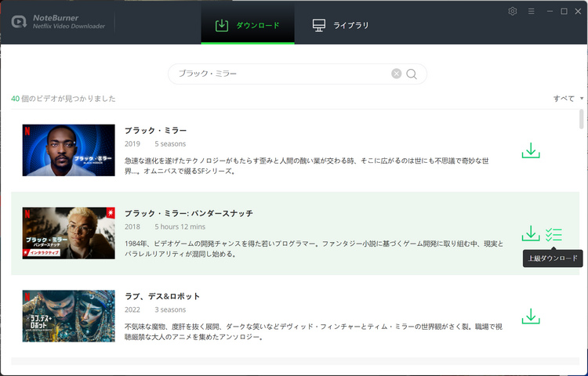Download ラブ、デス&ロボット
Image resolution: width=588 pixels, height=376 pixels.
(531, 316)
